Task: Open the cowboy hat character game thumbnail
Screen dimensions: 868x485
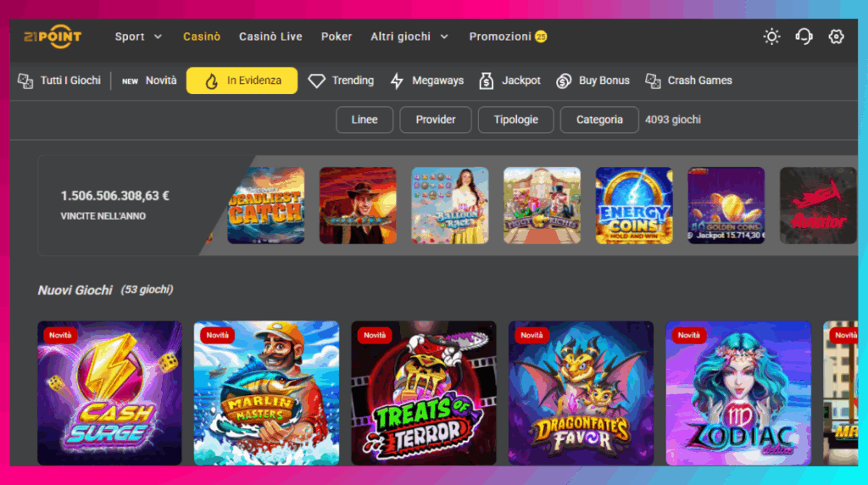Action: pyautogui.click(x=358, y=205)
